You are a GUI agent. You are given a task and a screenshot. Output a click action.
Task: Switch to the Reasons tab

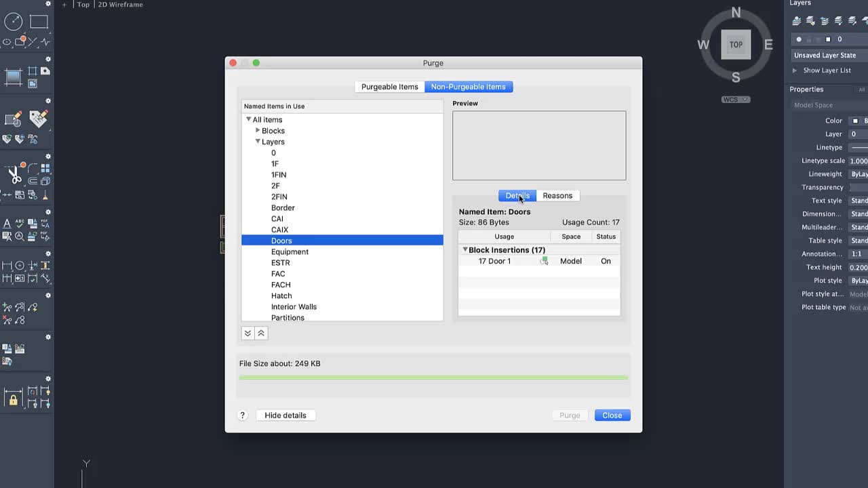point(557,196)
